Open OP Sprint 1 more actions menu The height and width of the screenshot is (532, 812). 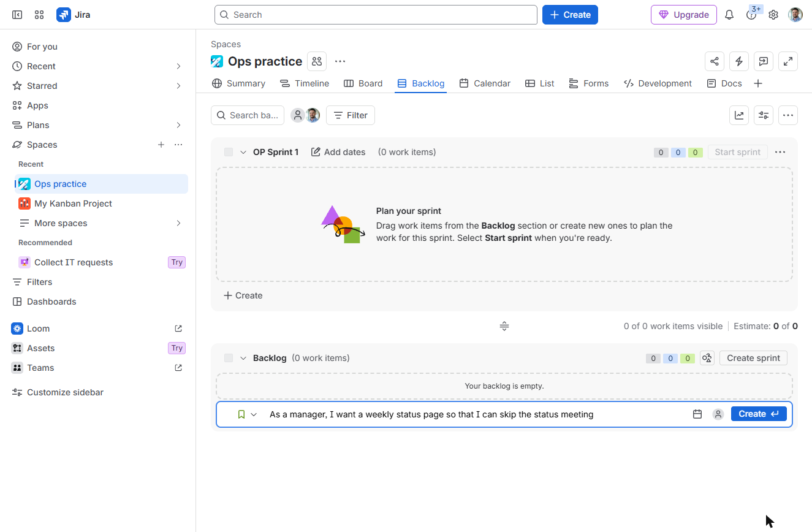(780, 152)
